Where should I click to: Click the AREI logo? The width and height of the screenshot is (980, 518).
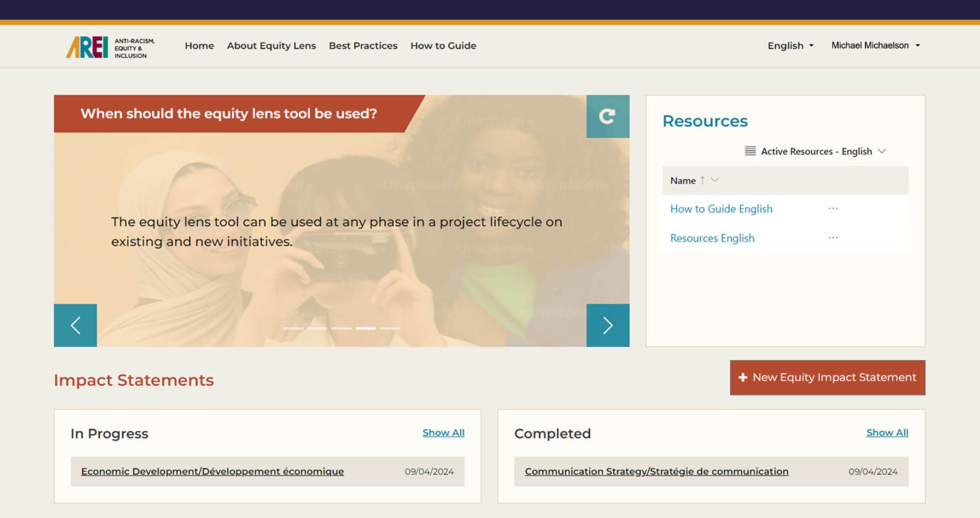point(89,46)
